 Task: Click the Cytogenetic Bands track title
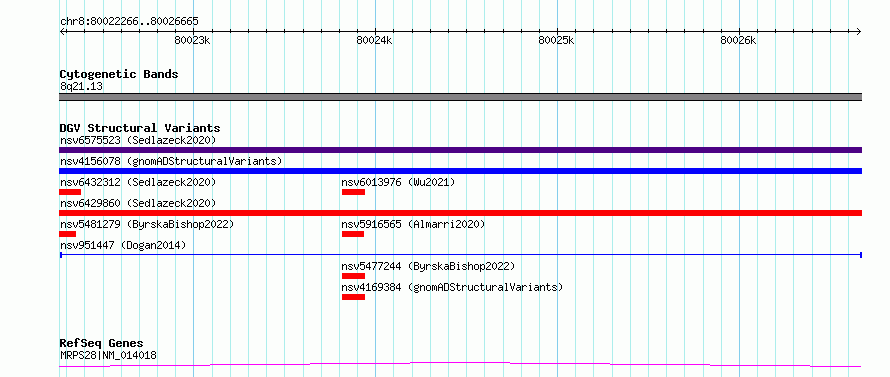119,74
